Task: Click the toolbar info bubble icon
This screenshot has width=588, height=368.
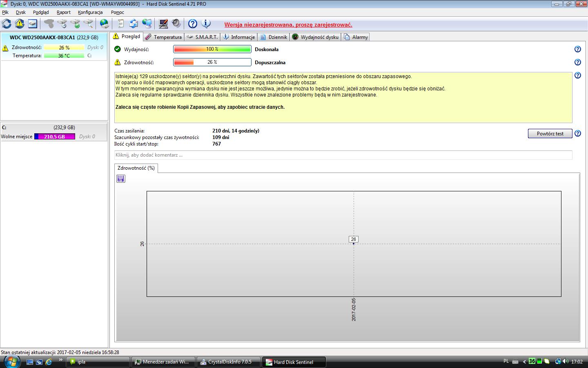Action: pyautogui.click(x=206, y=24)
